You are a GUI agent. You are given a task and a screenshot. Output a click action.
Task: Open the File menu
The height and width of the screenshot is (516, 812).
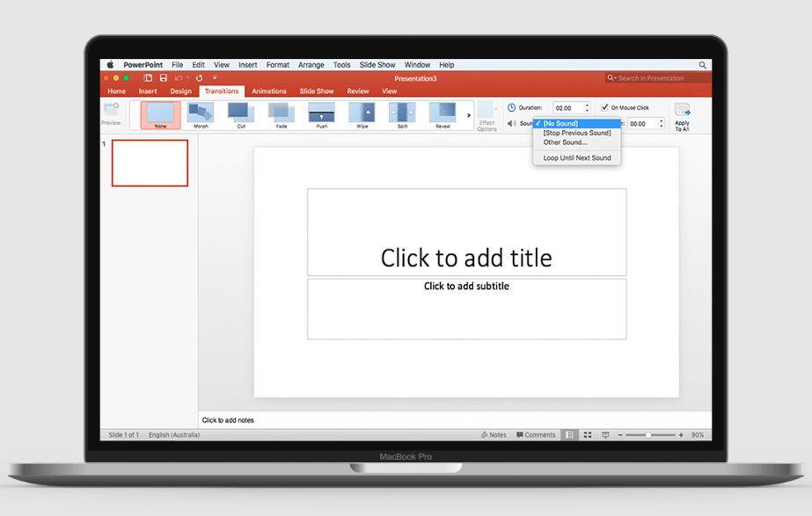pos(177,65)
